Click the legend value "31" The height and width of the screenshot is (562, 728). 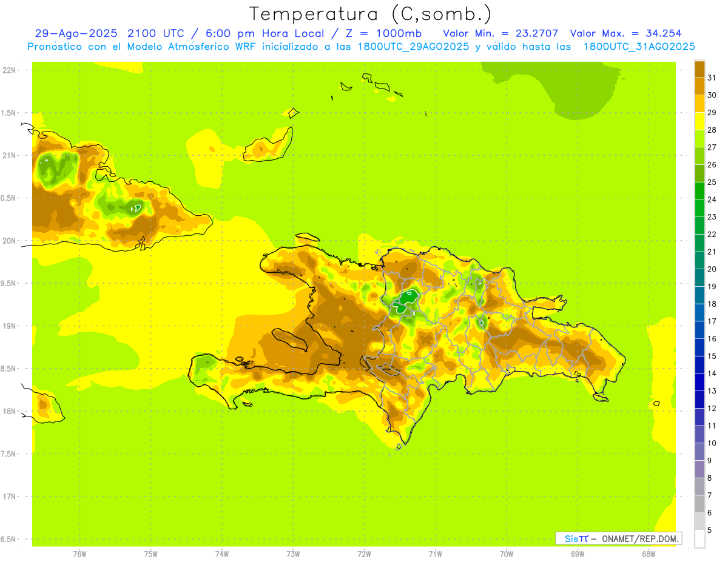[712, 78]
